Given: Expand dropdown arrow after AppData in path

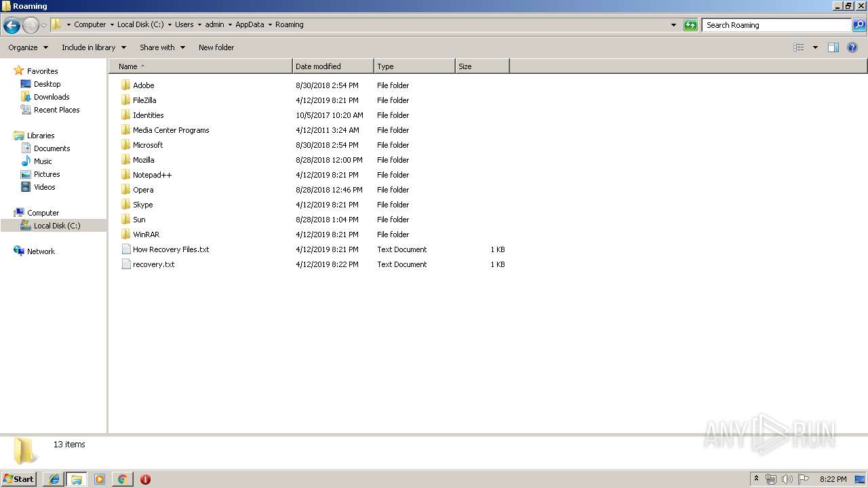Looking at the screenshot, I should pyautogui.click(x=270, y=25).
